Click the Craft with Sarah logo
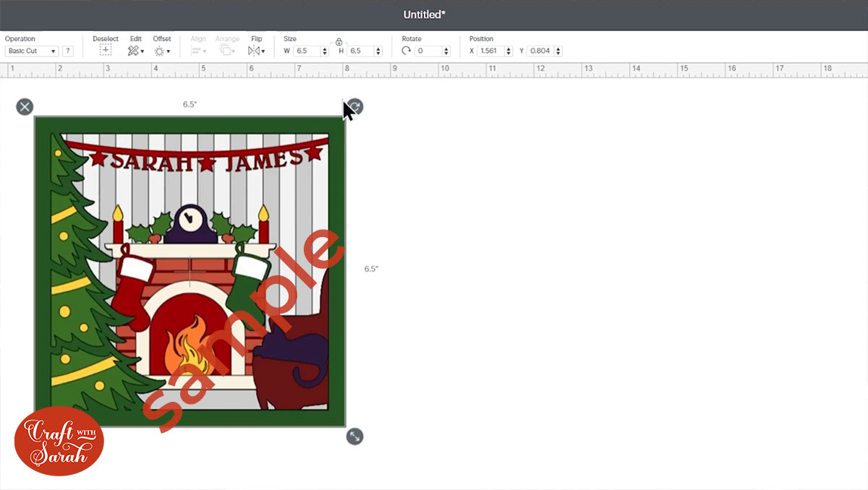Screen dimensions: 868x490 click(59, 441)
